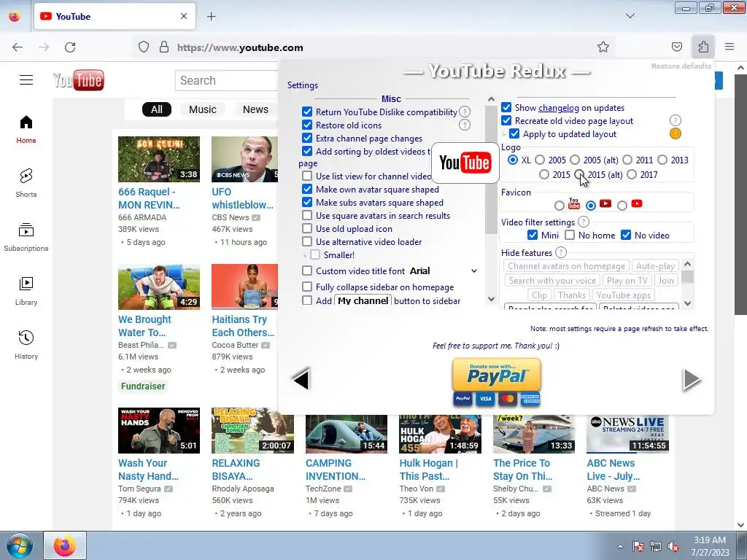This screenshot has width=747, height=560.
Task: Switch to the YouTube browser tab
Action: click(x=115, y=16)
